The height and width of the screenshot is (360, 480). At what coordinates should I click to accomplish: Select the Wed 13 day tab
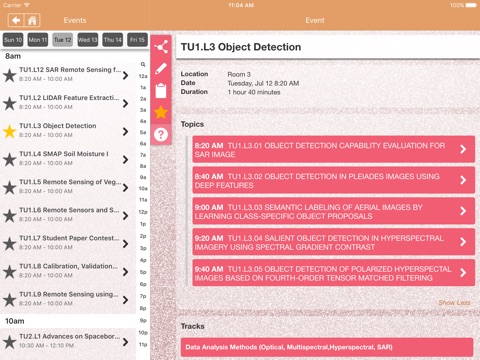pos(88,40)
